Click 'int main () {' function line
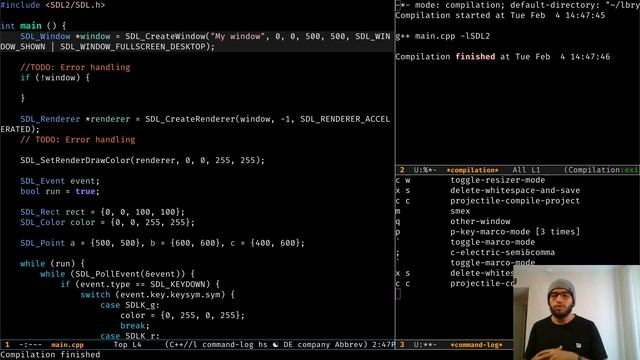640x360 pixels. [x=33, y=26]
